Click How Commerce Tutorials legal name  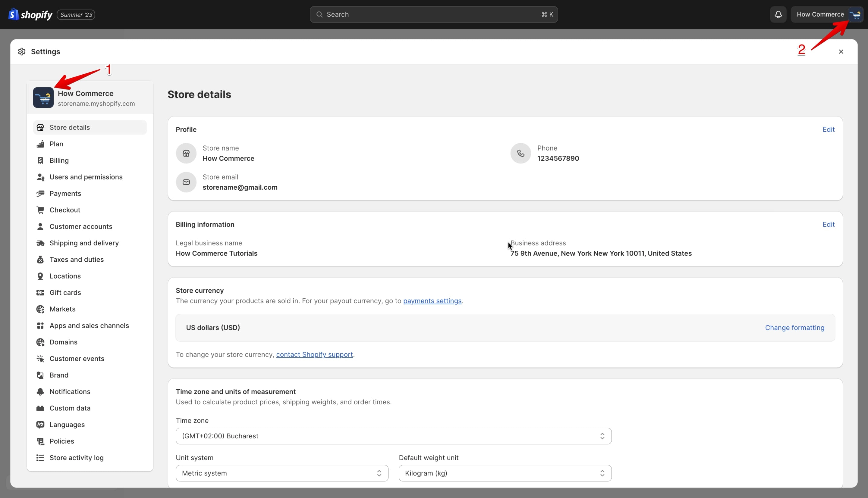tap(216, 253)
